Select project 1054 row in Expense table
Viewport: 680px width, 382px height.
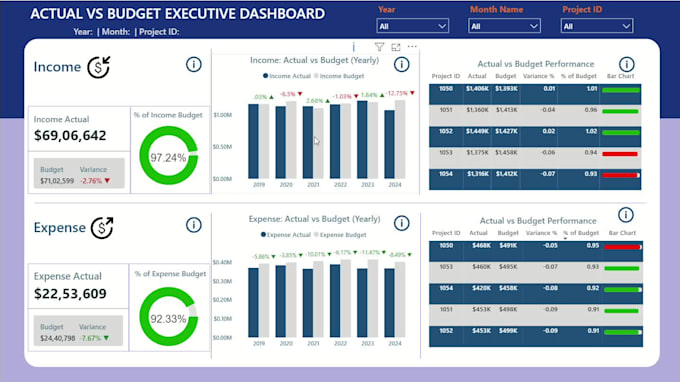tap(536, 294)
